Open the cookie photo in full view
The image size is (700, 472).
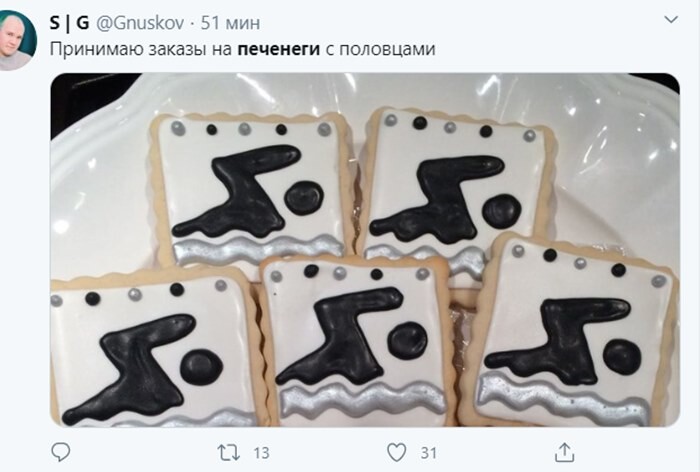365,250
